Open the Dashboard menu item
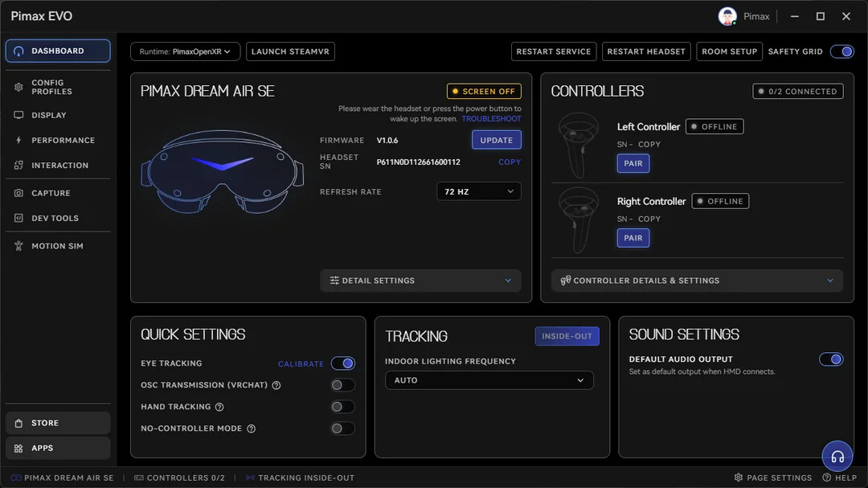Screen dimensions: 868x488 click(58, 51)
